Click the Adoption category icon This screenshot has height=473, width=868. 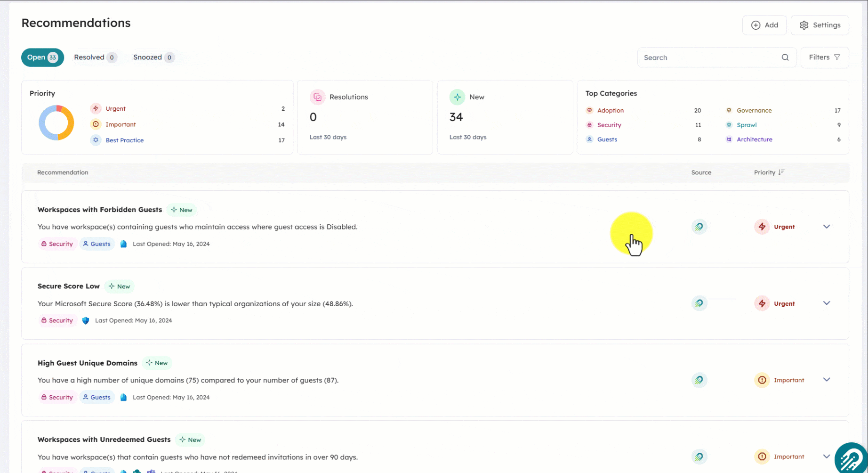tap(589, 110)
